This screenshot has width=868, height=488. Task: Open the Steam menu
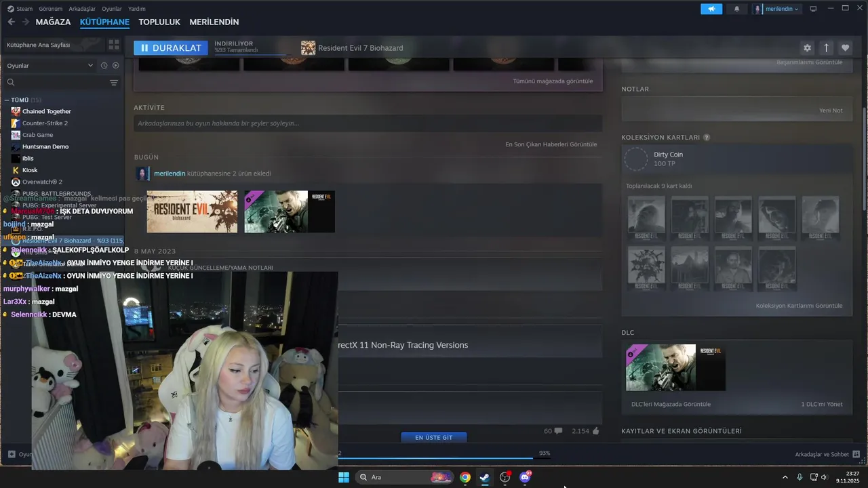click(24, 9)
